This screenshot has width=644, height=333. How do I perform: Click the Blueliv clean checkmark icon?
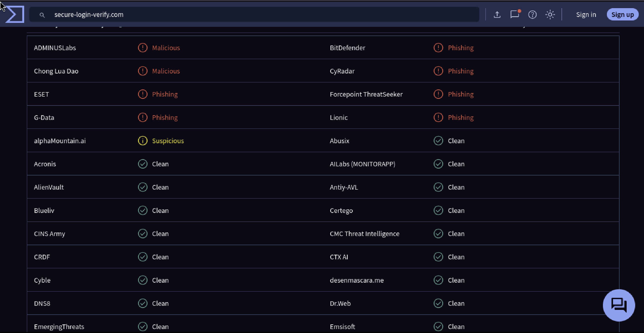(x=143, y=210)
